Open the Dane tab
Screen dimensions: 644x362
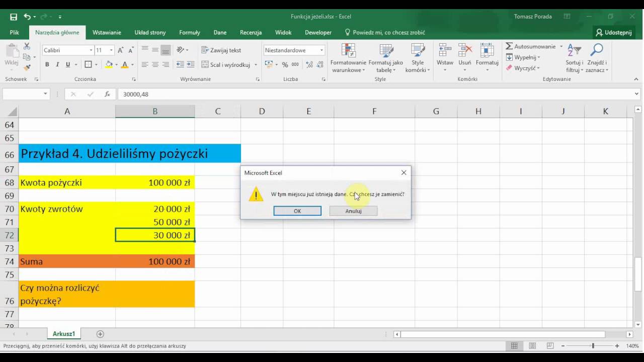pos(220,32)
